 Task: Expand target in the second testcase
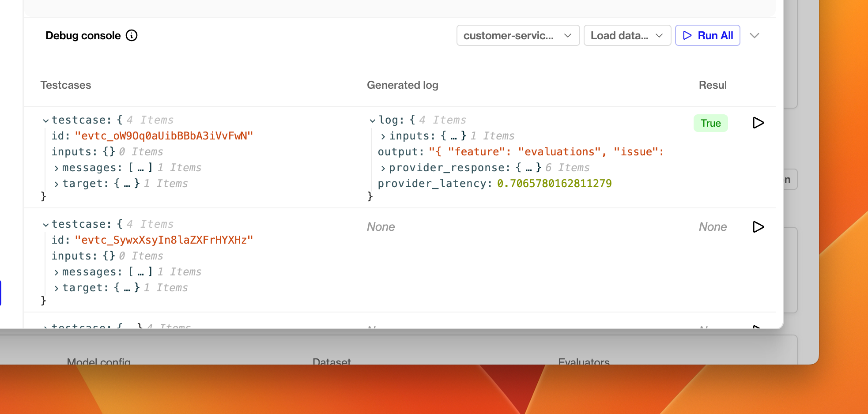click(57, 288)
